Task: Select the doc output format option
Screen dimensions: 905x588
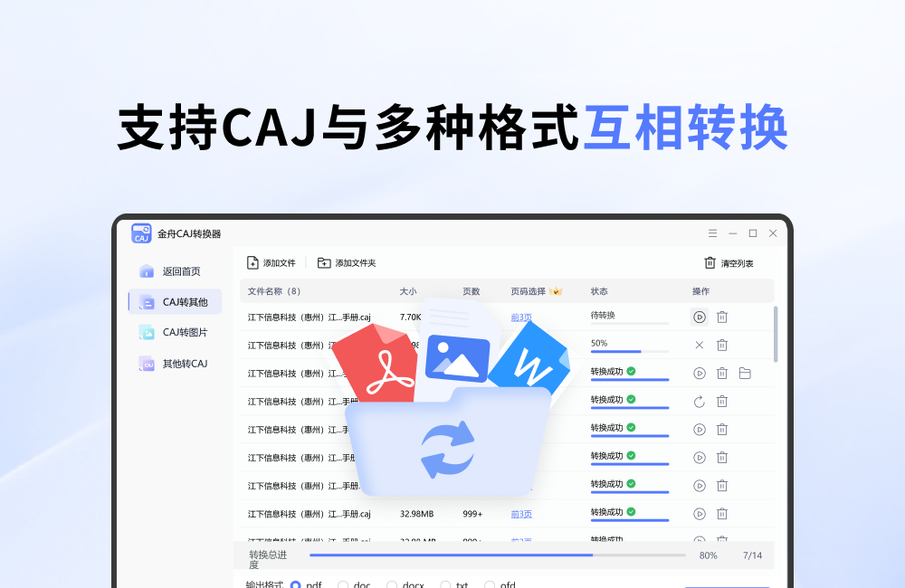Action: point(344,584)
